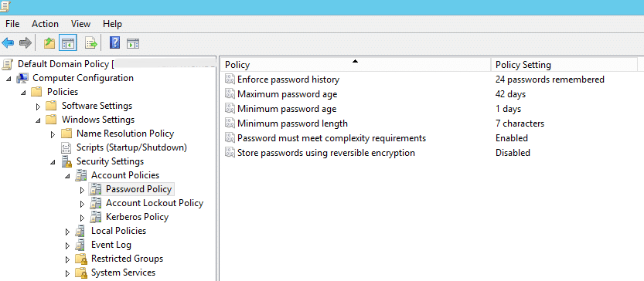Click the Software Settings folder icon
644x281 pixels.
click(x=51, y=106)
